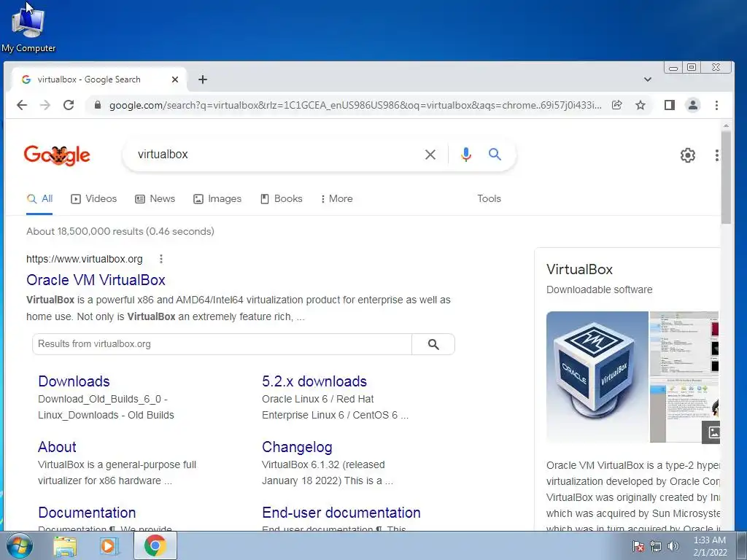
Task: Click the https://www.virtualbox.org URL text
Action: click(x=85, y=259)
